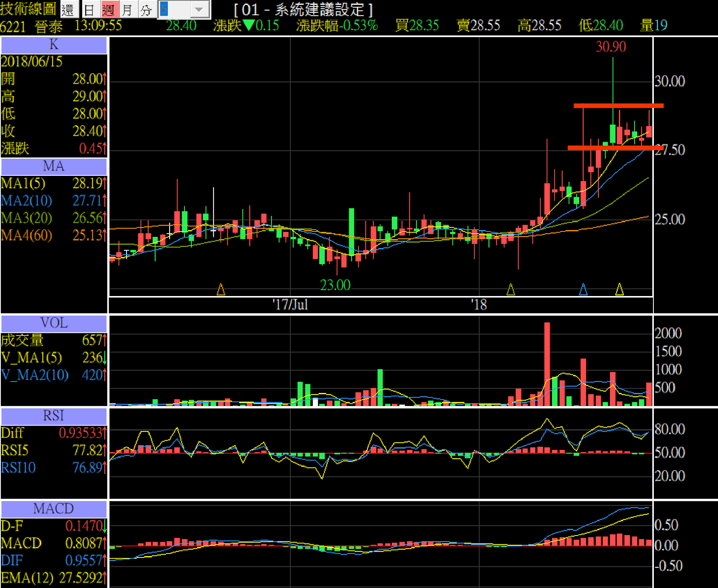Click the olive green triangle marker near '18
The image size is (718, 588).
(511, 289)
